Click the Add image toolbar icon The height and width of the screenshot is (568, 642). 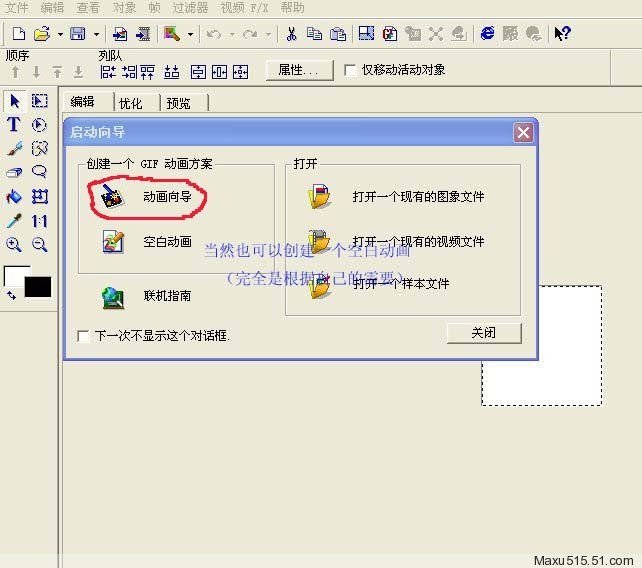click(x=120, y=34)
